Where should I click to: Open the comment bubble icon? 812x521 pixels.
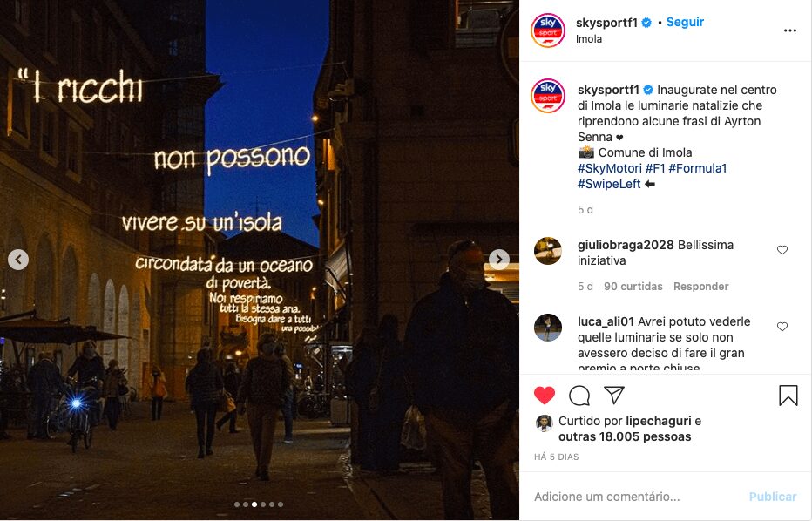coord(579,396)
